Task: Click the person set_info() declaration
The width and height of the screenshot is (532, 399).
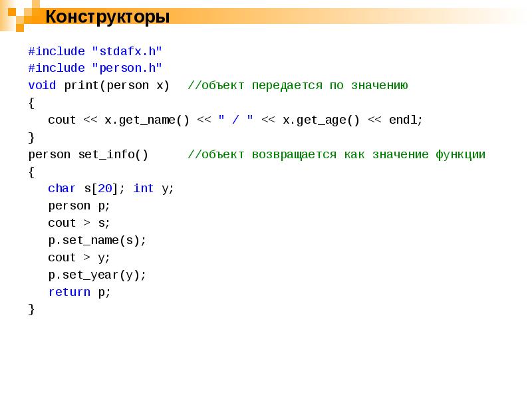Action: [x=88, y=154]
